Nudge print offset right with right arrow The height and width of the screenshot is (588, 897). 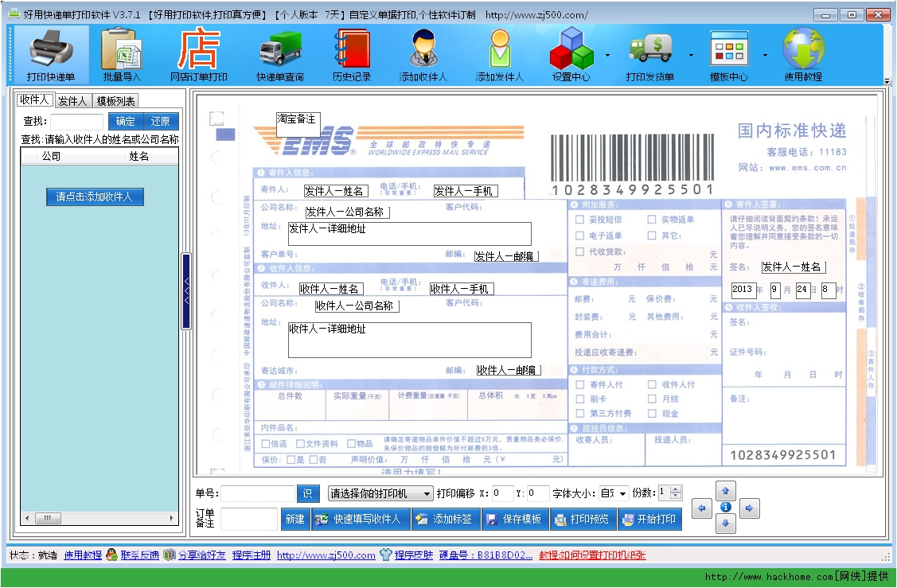[750, 508]
